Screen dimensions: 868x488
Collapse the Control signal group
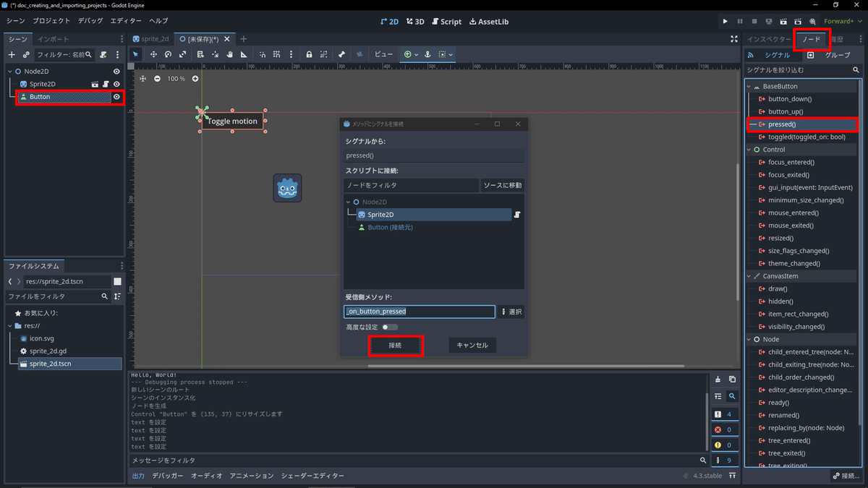pos(750,150)
